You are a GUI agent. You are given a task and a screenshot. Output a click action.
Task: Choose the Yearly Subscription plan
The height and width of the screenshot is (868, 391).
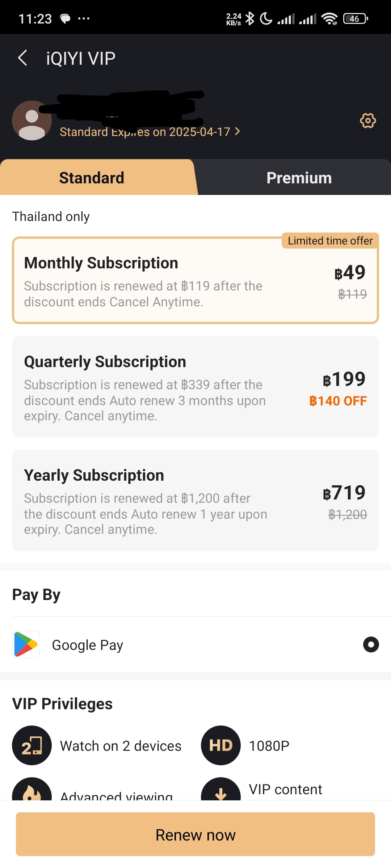click(195, 500)
